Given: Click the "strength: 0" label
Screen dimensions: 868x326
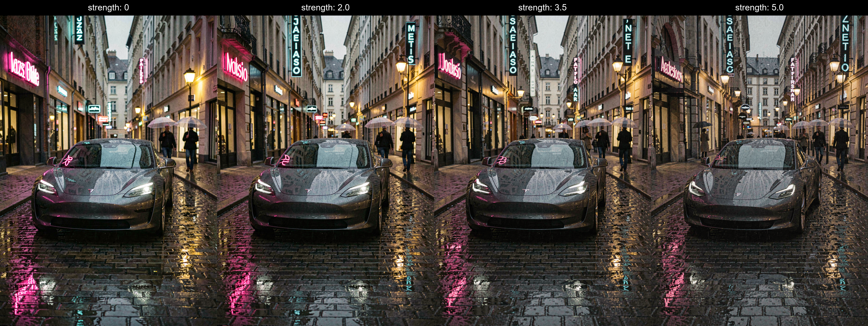Looking at the screenshot, I should pos(108,8).
